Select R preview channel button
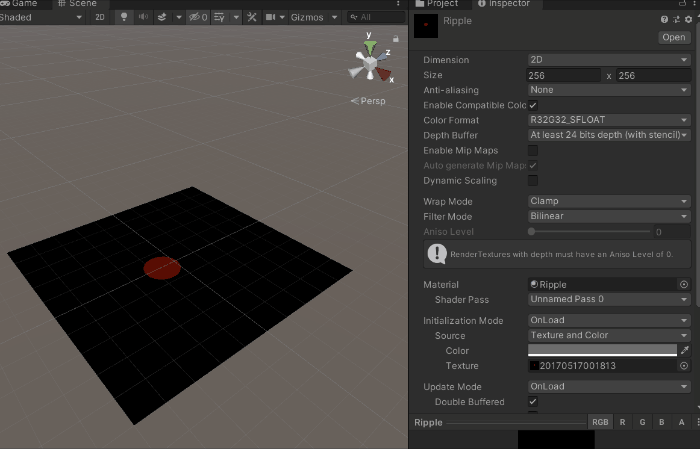This screenshot has width=700, height=449. tap(622, 422)
